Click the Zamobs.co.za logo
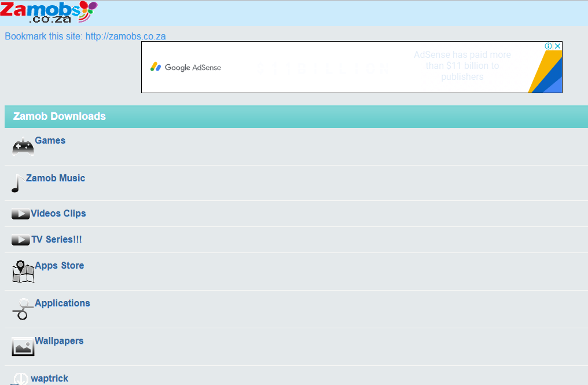This screenshot has height=385, width=588. (x=48, y=12)
